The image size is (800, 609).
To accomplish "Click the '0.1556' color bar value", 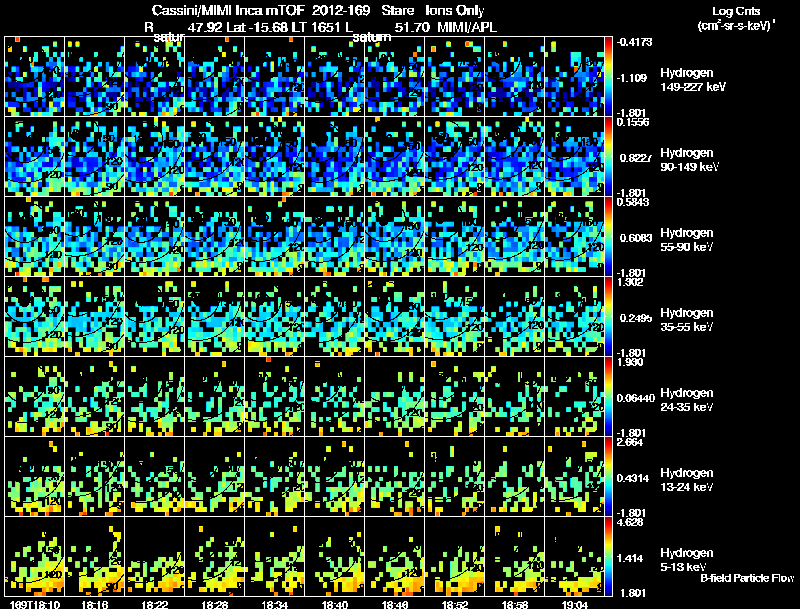I will click(633, 122).
